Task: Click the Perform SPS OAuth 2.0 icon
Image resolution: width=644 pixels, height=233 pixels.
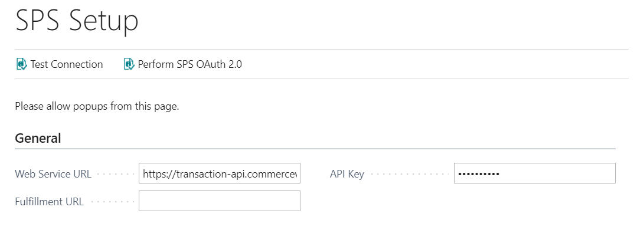Action: (x=129, y=64)
